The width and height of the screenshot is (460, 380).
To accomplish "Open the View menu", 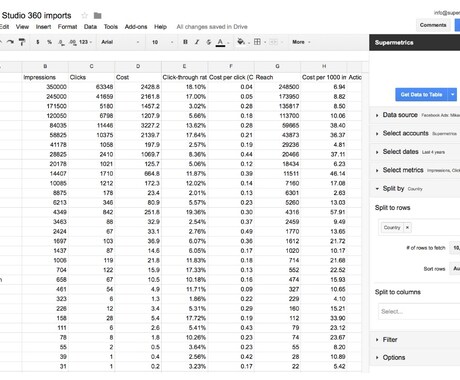I will (x=22, y=27).
